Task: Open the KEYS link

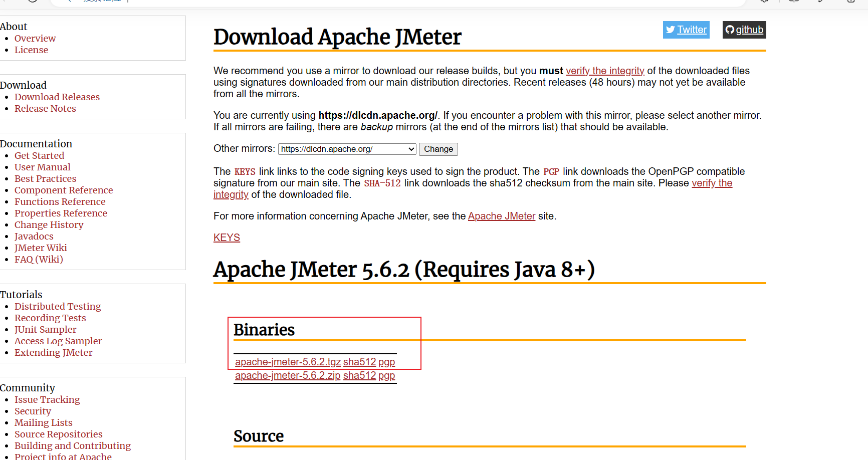Action: coord(227,238)
